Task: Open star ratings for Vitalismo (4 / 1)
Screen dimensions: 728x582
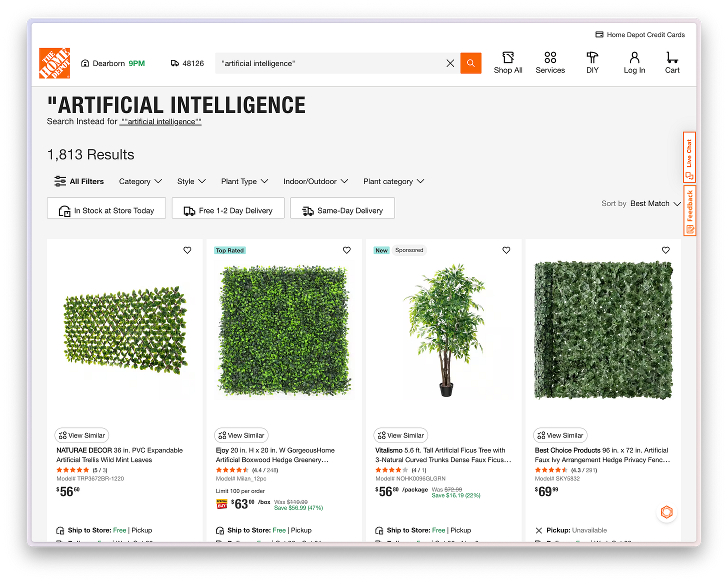Action: pos(401,470)
